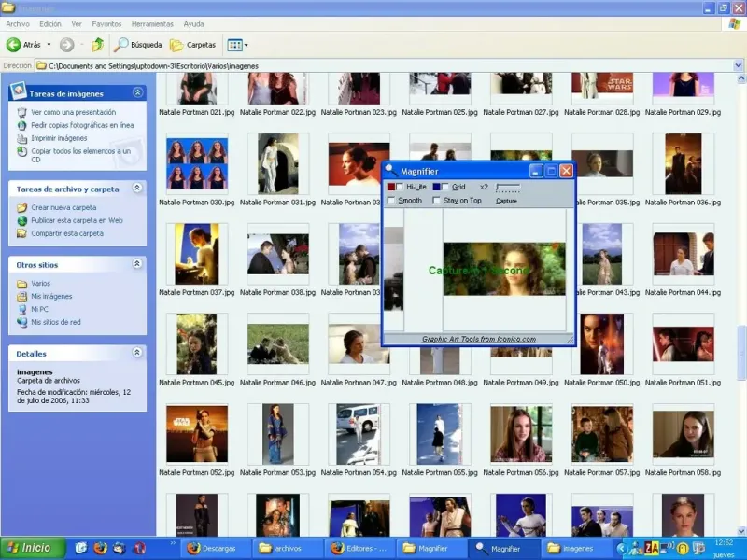Collapse the Detalles panel chevron
Viewport: 747px width, 560px height.
point(137,353)
